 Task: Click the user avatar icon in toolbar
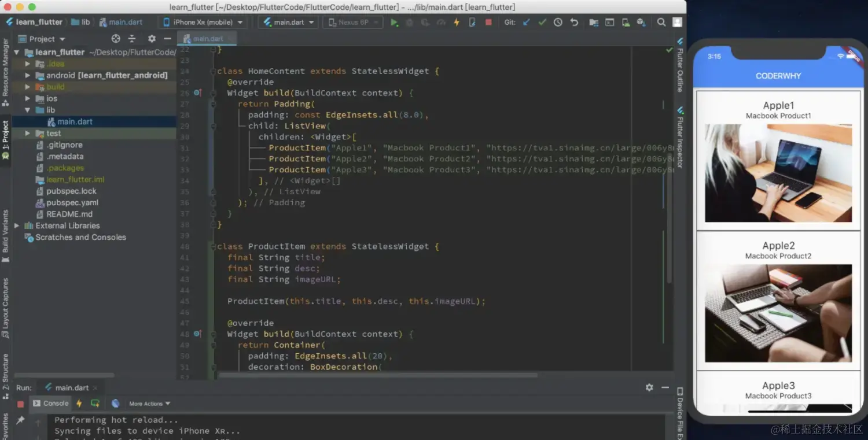[x=677, y=22]
